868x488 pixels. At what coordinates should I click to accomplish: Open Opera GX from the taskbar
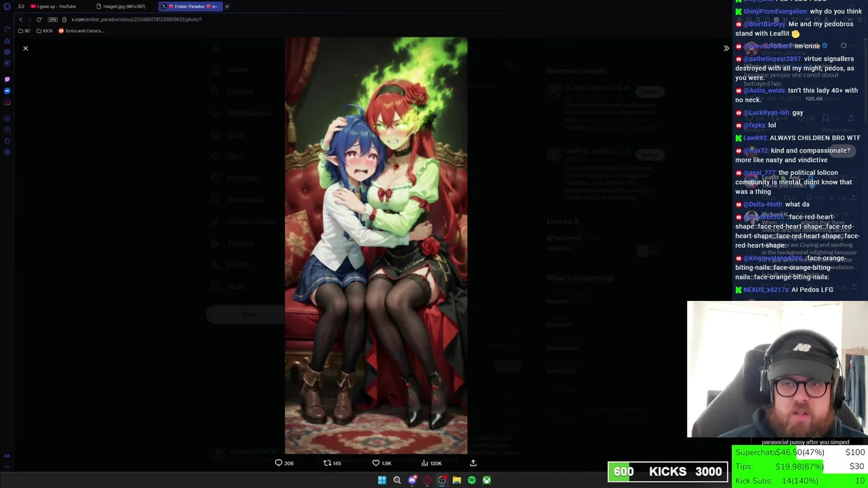click(x=427, y=480)
